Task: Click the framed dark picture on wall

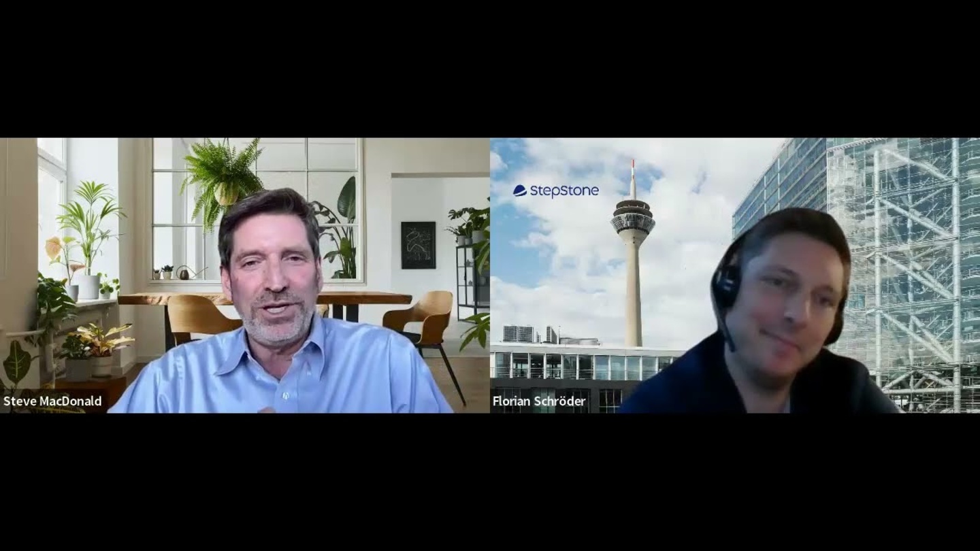Action: (x=417, y=245)
